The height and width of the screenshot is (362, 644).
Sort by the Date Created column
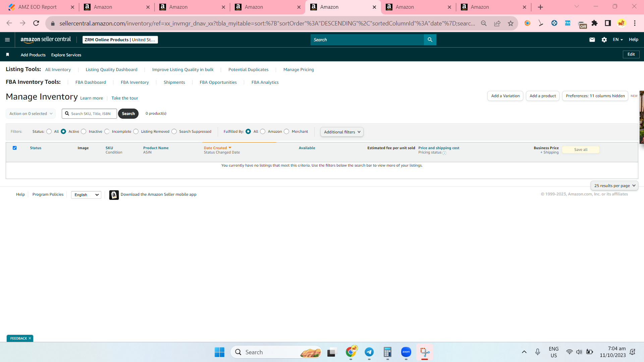(x=217, y=148)
